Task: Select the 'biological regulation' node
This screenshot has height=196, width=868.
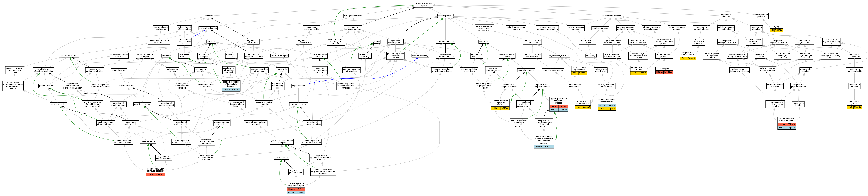Action: [353, 16]
